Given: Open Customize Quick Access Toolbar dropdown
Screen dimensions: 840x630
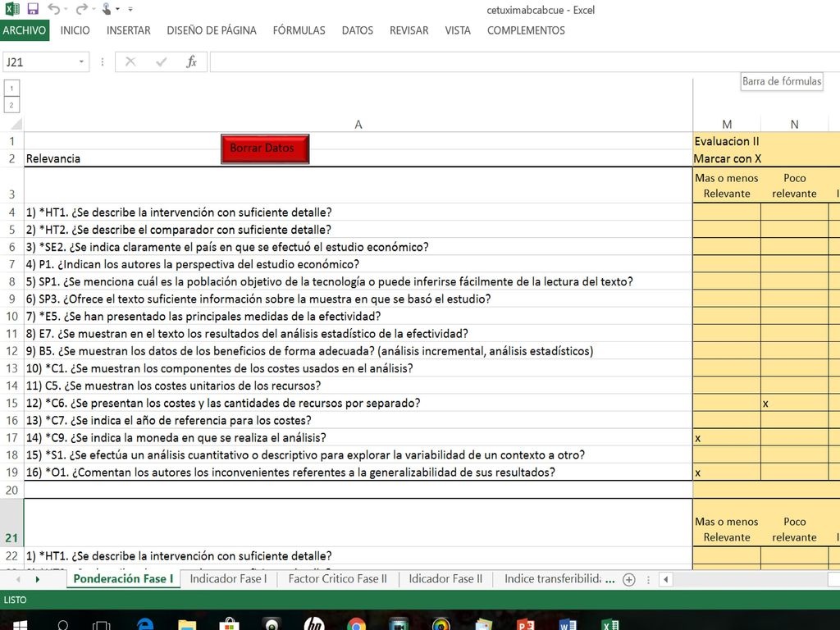Looking at the screenshot, I should click(130, 9).
